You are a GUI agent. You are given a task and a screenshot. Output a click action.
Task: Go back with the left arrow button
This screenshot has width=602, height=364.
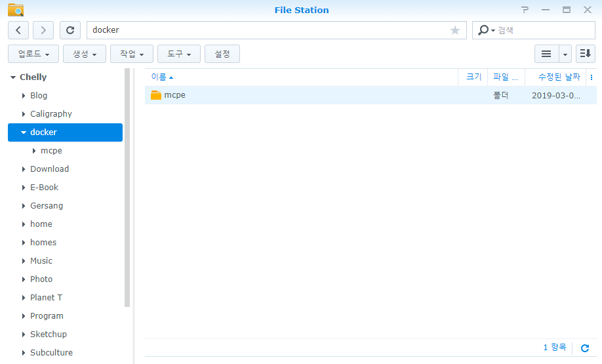click(18, 30)
